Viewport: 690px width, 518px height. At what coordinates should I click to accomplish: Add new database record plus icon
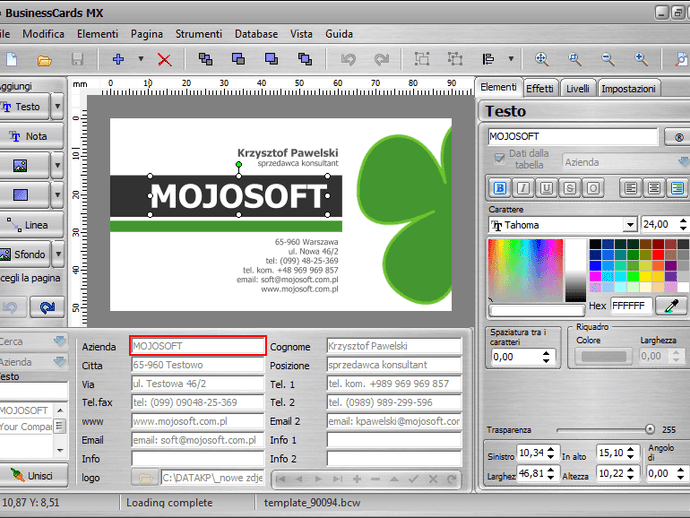tap(356, 479)
